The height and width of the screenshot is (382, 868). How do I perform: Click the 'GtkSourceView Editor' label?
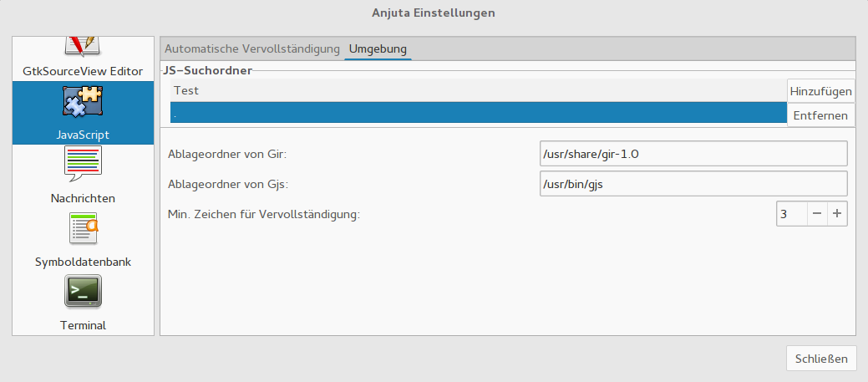[x=83, y=71]
